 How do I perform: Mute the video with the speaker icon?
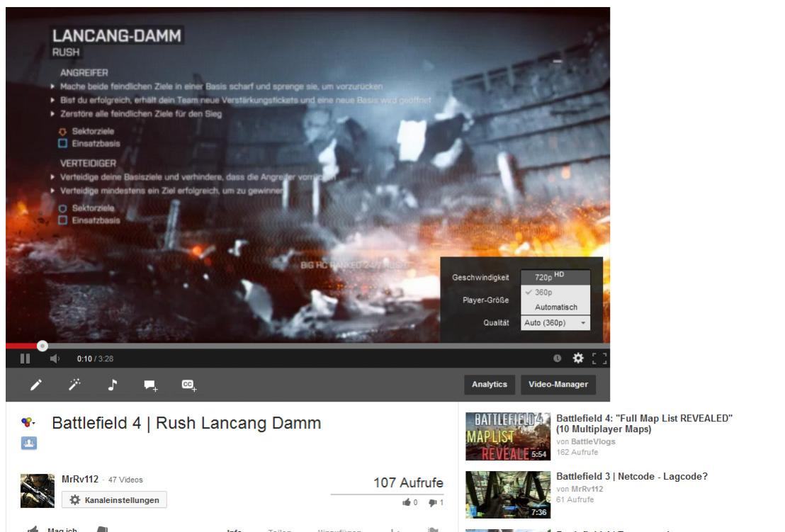coord(55,358)
